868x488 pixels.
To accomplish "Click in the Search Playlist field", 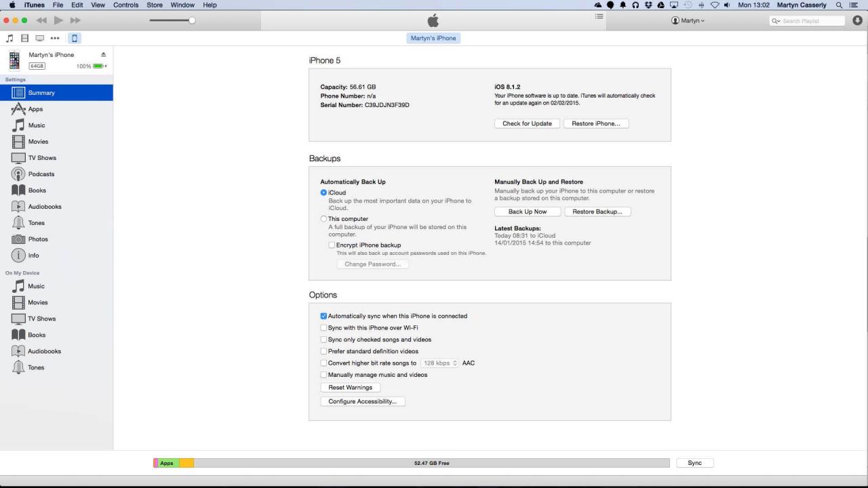I will [807, 21].
